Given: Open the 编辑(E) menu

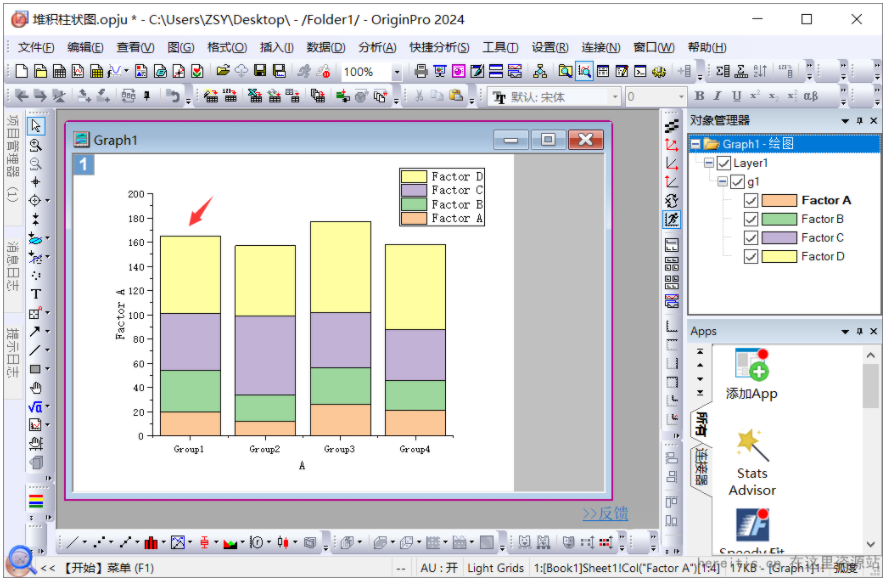Looking at the screenshot, I should point(85,47).
